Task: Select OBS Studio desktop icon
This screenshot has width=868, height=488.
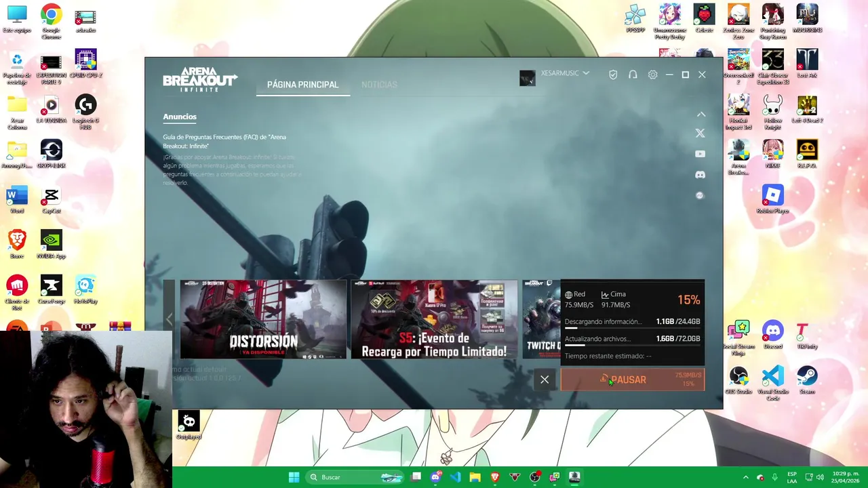Action: point(738,380)
